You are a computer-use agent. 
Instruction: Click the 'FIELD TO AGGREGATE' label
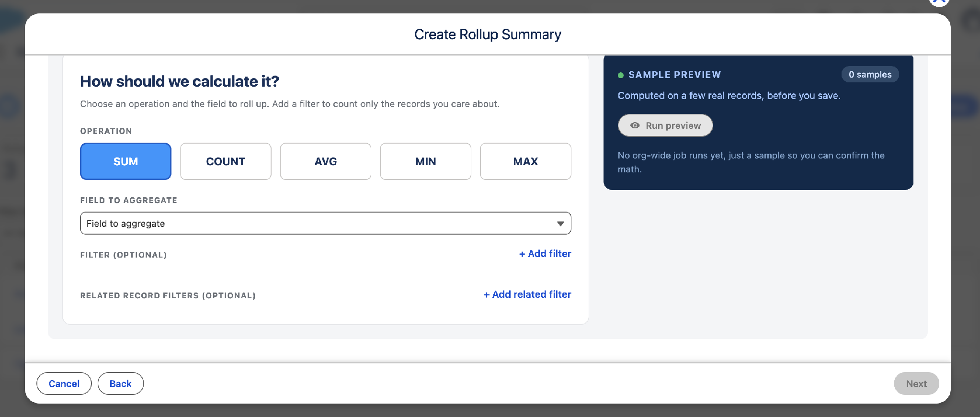(x=129, y=200)
